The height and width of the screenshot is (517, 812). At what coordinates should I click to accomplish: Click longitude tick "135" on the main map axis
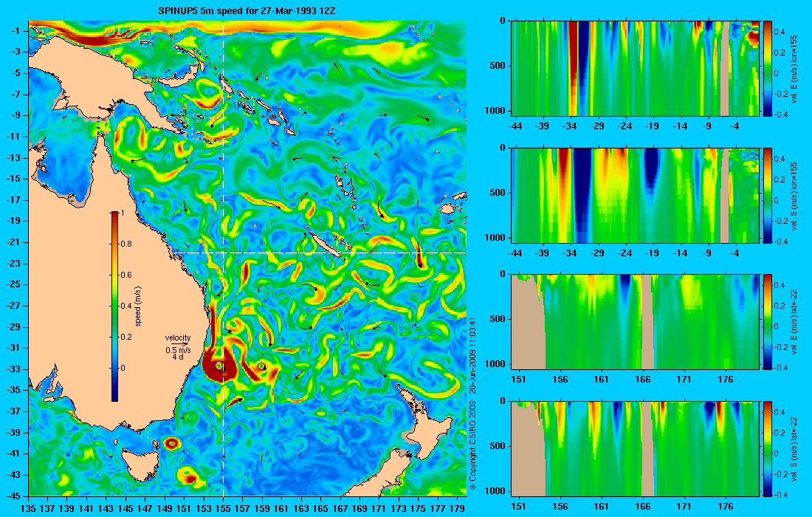coord(28,509)
